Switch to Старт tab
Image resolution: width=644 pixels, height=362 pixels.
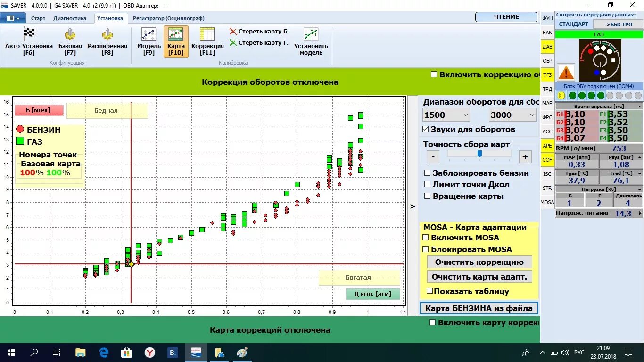click(38, 18)
